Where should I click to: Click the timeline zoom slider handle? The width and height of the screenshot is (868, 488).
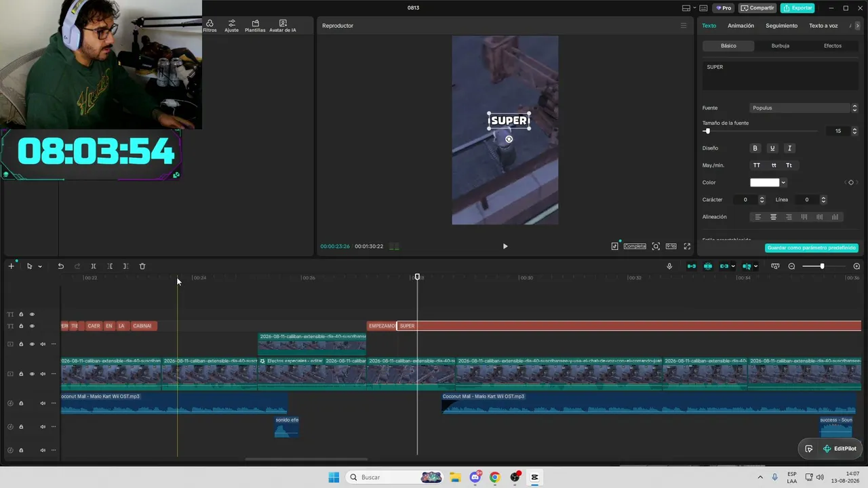click(822, 266)
